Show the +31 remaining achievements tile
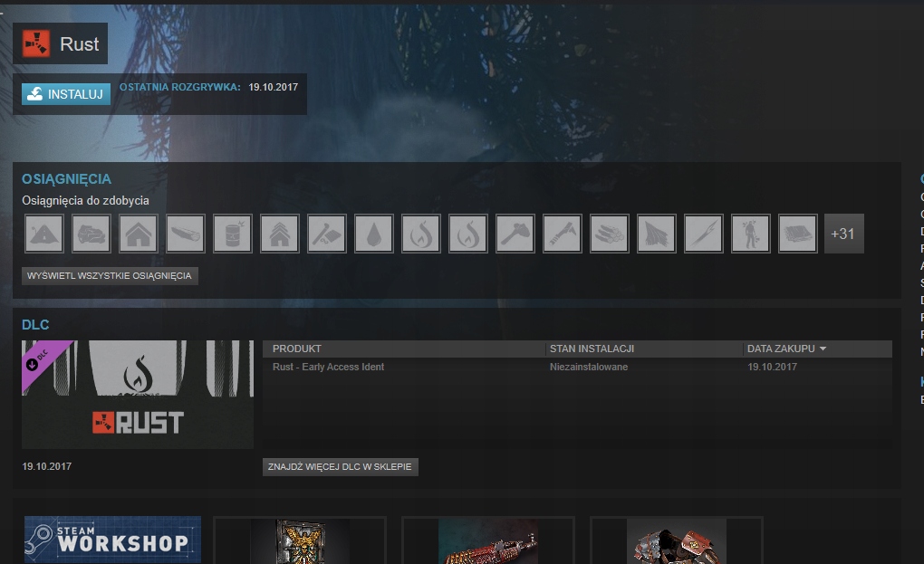Image resolution: width=924 pixels, height=564 pixels. pyautogui.click(x=844, y=234)
